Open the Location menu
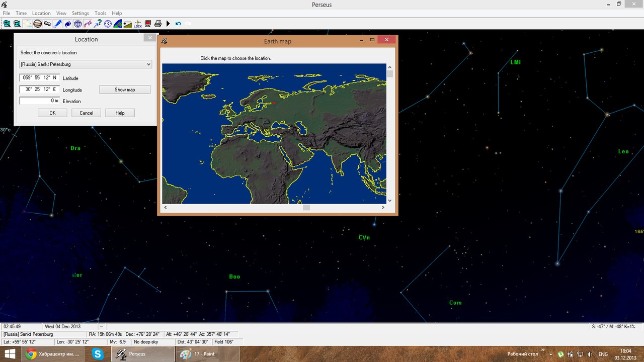The width and height of the screenshot is (644, 362). tap(41, 13)
